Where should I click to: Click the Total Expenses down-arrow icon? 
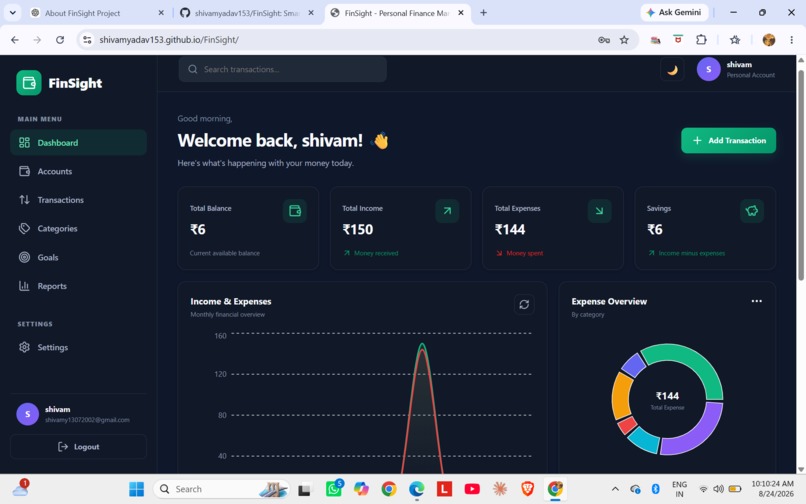(599, 211)
